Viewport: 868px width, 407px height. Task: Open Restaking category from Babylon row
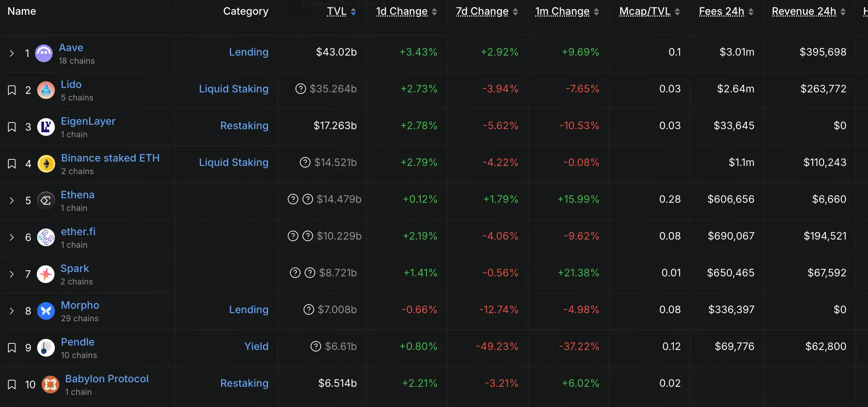(244, 383)
